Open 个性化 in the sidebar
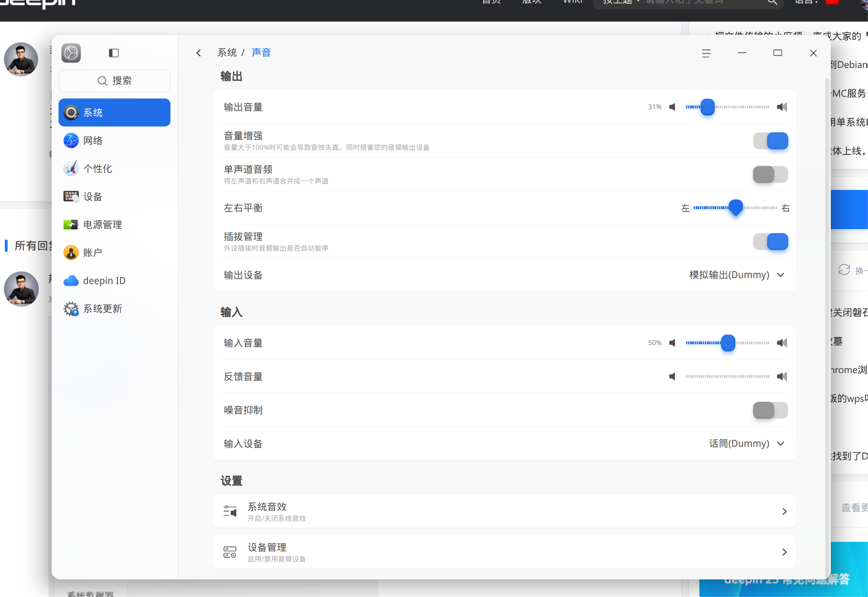The width and height of the screenshot is (868, 597). [x=114, y=168]
